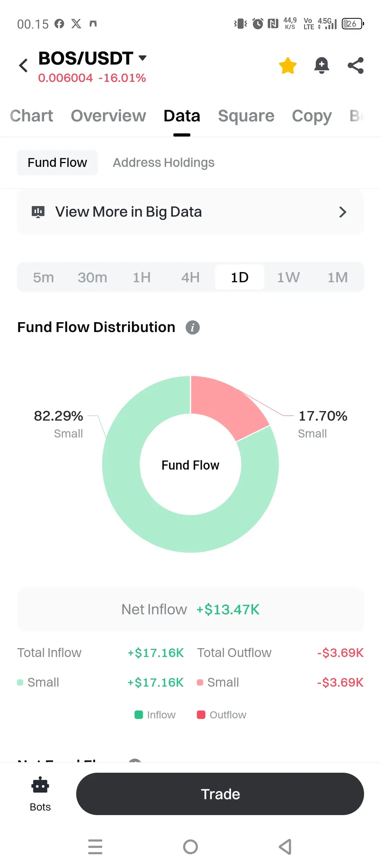Expand the BOS/USDT pair dropdown arrow
Image resolution: width=381 pixels, height=868 pixels.
143,58
